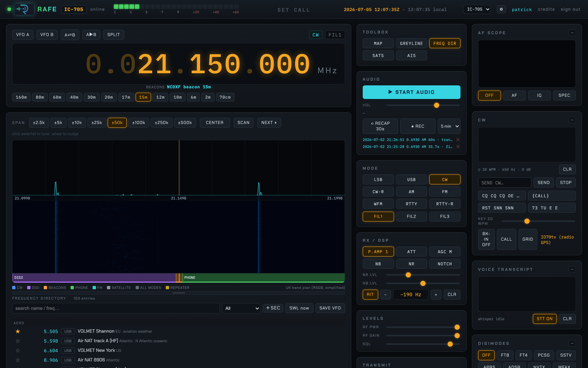The width and height of the screenshot is (588, 368).
Task: Select FT8 digimode
Action: click(x=505, y=355)
